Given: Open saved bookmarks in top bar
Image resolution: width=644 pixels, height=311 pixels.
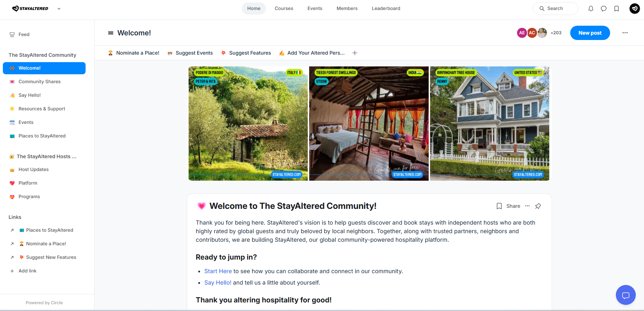Looking at the screenshot, I should (x=617, y=9).
